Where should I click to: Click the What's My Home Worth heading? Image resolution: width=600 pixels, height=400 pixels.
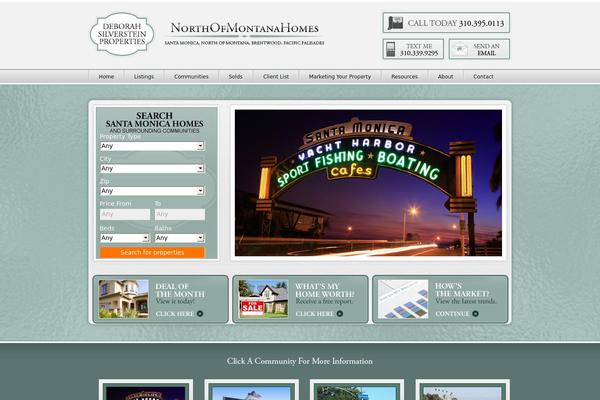click(325, 290)
